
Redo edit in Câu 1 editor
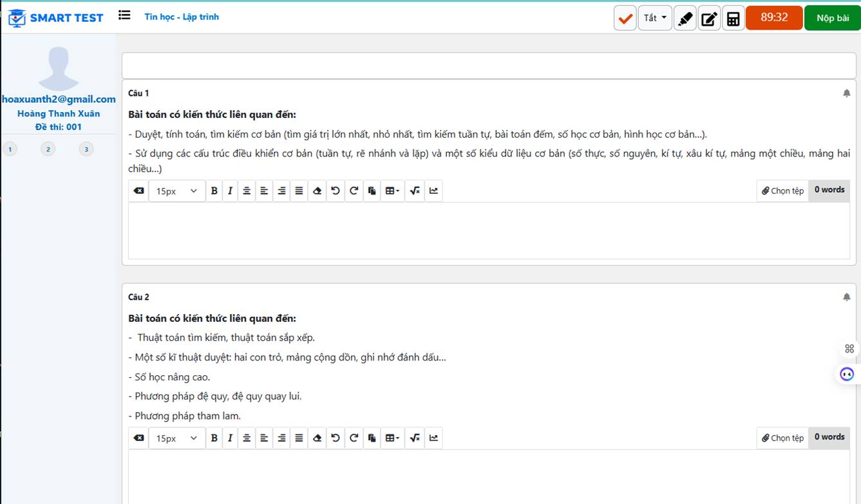(x=354, y=191)
